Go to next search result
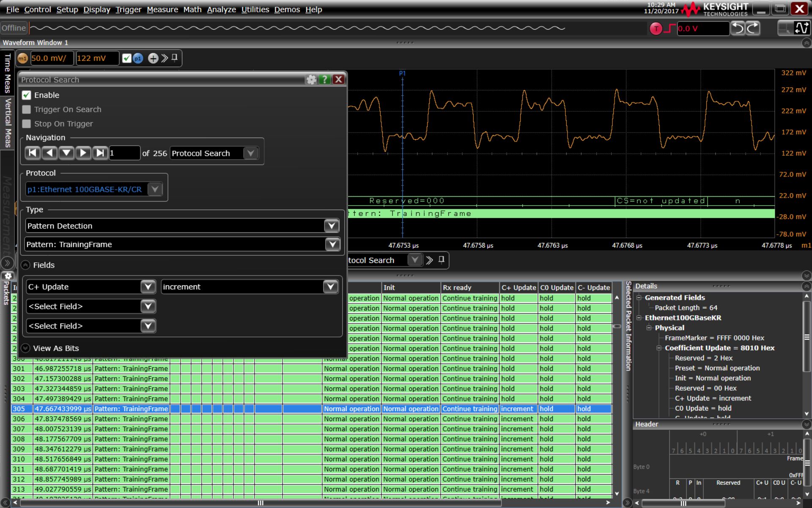This screenshot has height=508, width=812. pyautogui.click(x=83, y=153)
